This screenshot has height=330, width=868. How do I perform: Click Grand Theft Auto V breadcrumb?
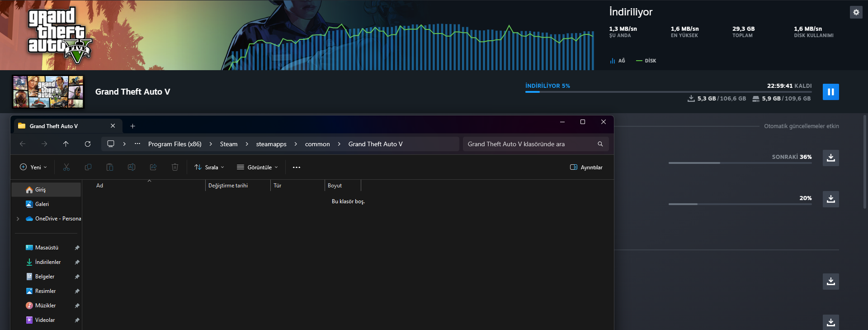click(x=375, y=144)
